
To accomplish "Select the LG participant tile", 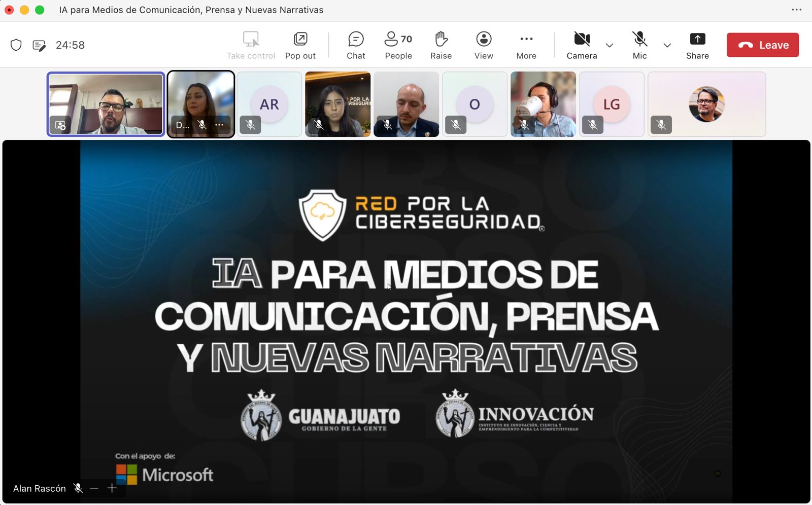I will tap(612, 104).
